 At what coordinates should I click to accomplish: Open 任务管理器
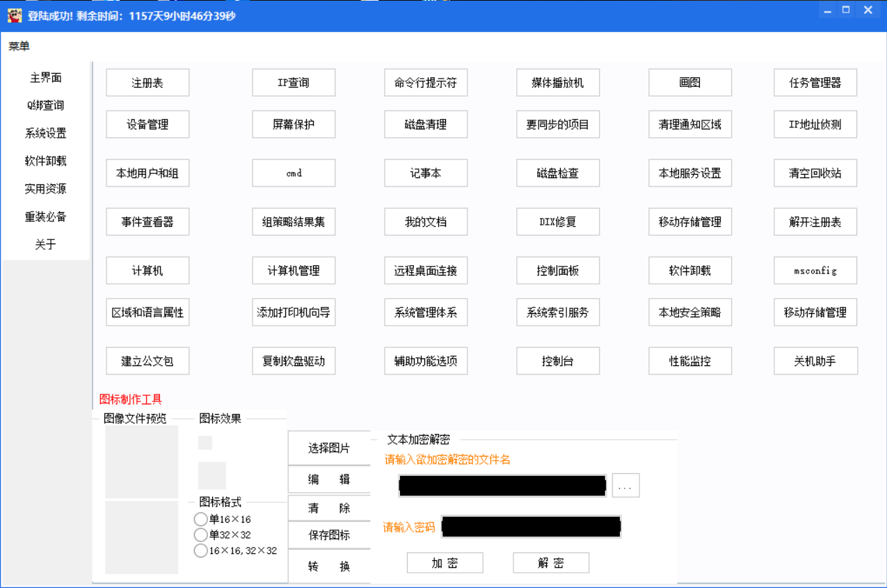(815, 83)
